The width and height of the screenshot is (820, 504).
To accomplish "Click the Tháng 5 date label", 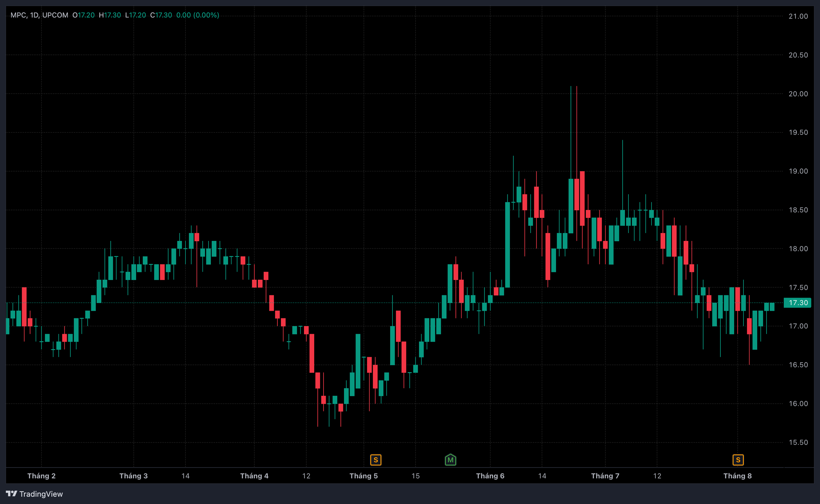I will [364, 476].
